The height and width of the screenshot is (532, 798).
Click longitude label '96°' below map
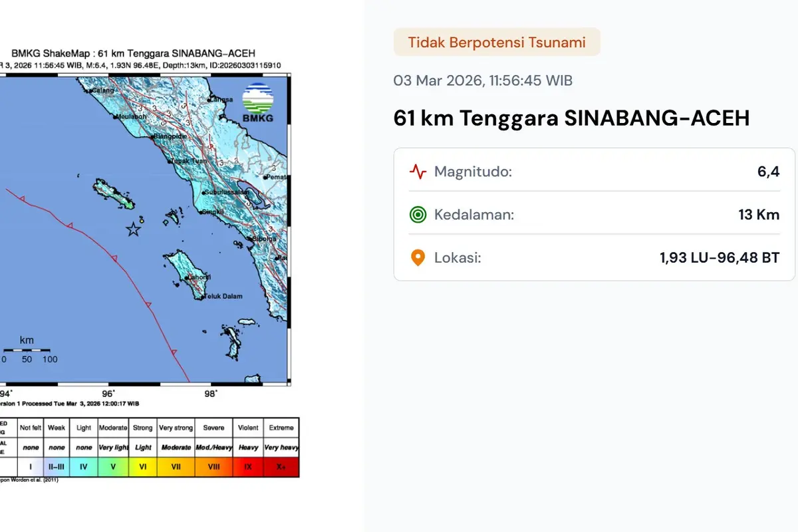(110, 394)
